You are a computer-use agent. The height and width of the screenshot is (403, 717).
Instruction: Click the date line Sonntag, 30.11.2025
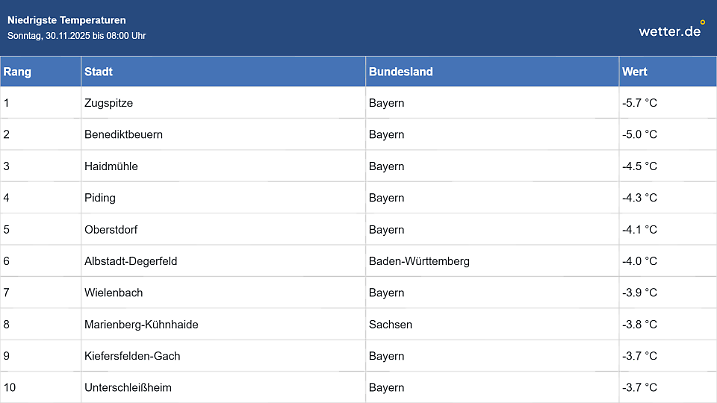click(x=77, y=36)
